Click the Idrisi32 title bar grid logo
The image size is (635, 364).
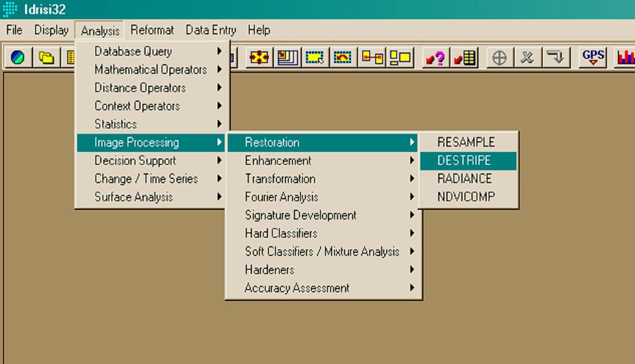[x=10, y=9]
